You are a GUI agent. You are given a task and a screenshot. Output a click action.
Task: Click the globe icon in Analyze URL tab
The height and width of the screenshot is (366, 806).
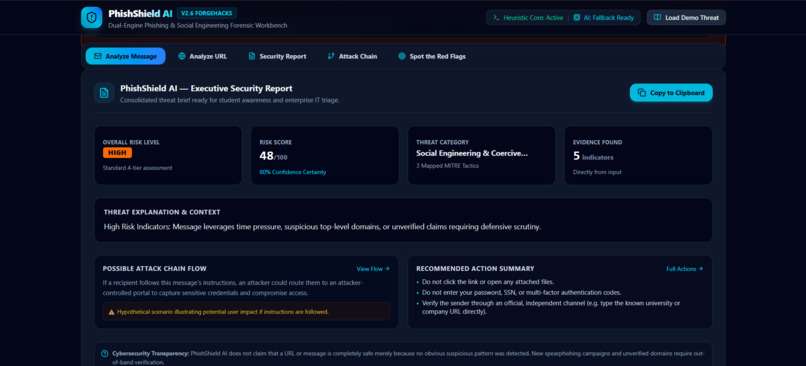(181, 57)
